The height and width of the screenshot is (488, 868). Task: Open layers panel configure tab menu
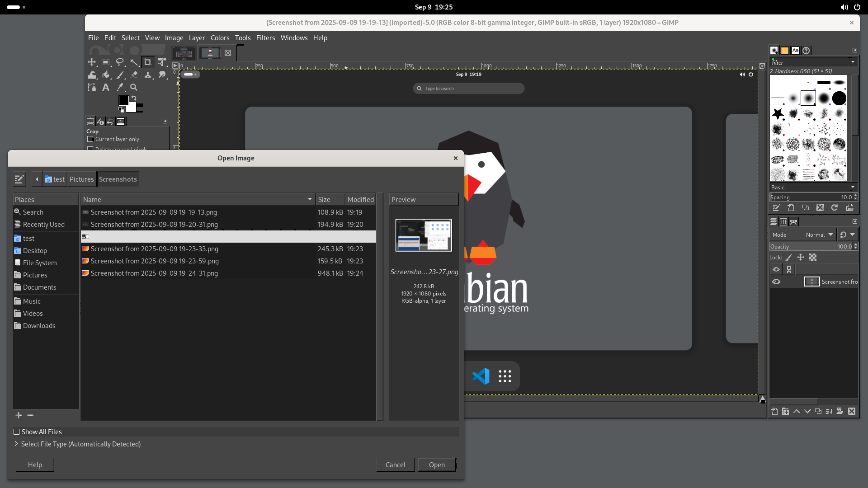click(855, 221)
